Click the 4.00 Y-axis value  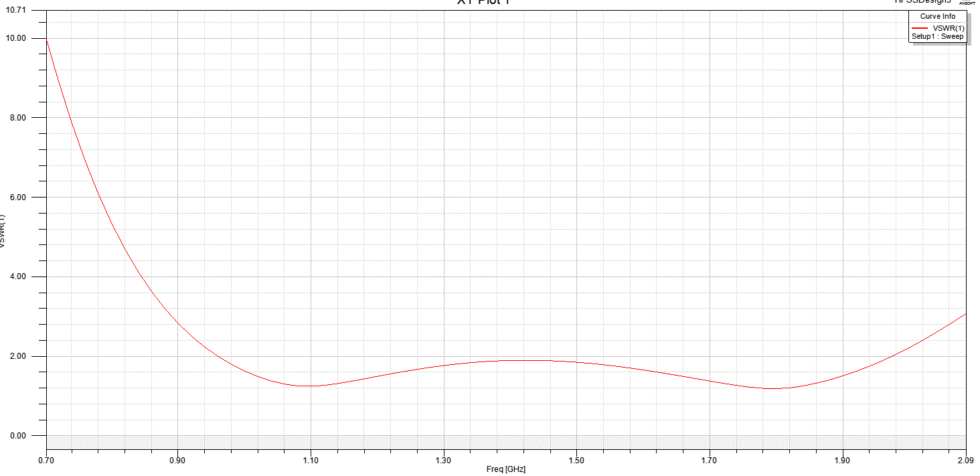[17, 277]
